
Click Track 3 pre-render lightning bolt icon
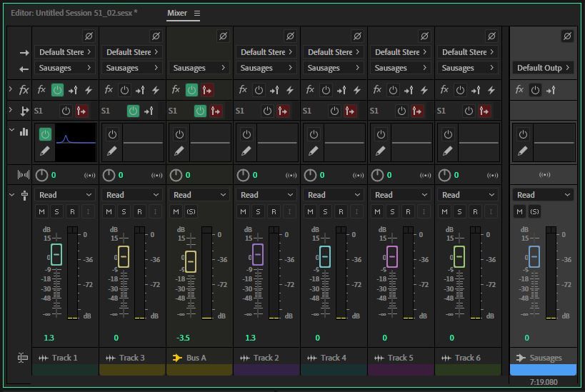point(156,90)
